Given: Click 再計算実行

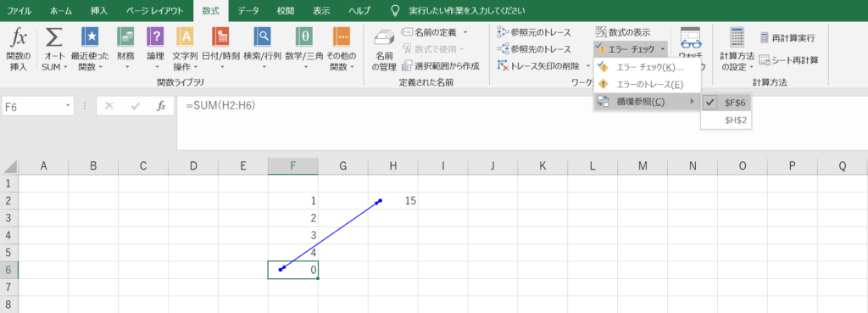Looking at the screenshot, I should [x=787, y=38].
